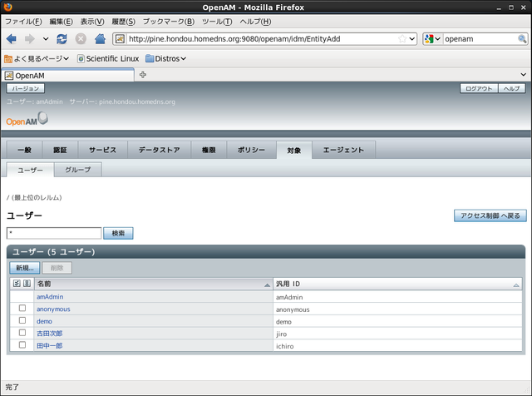Go to home page via house icon
This screenshot has width=532, height=396.
(x=100, y=39)
